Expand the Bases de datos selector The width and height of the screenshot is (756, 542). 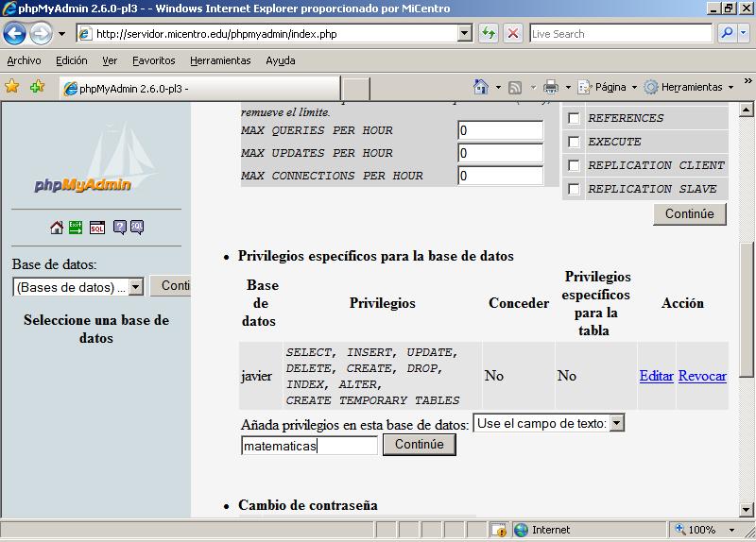click(x=135, y=287)
